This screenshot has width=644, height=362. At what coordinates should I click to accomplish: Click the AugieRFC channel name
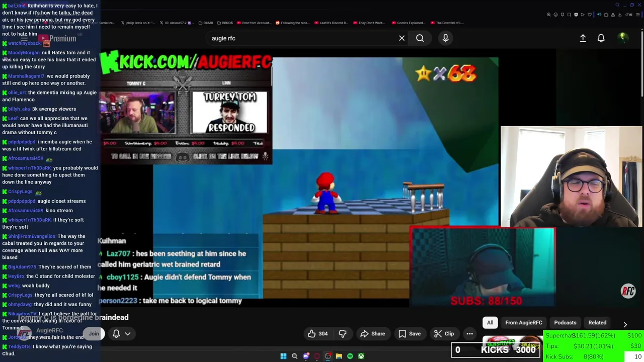click(49, 330)
